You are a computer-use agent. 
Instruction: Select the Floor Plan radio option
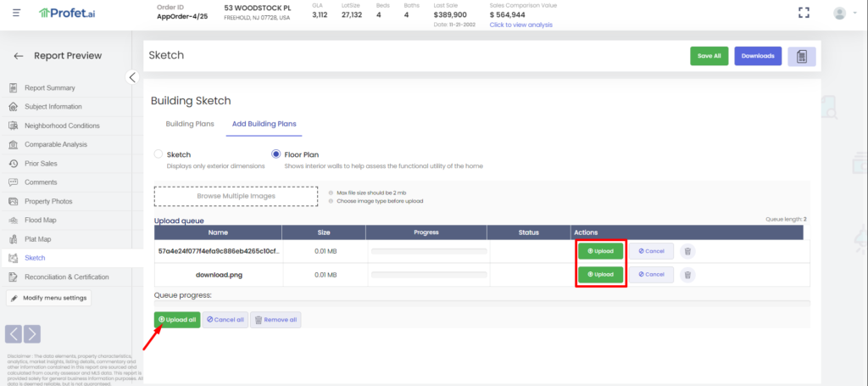pyautogui.click(x=276, y=154)
